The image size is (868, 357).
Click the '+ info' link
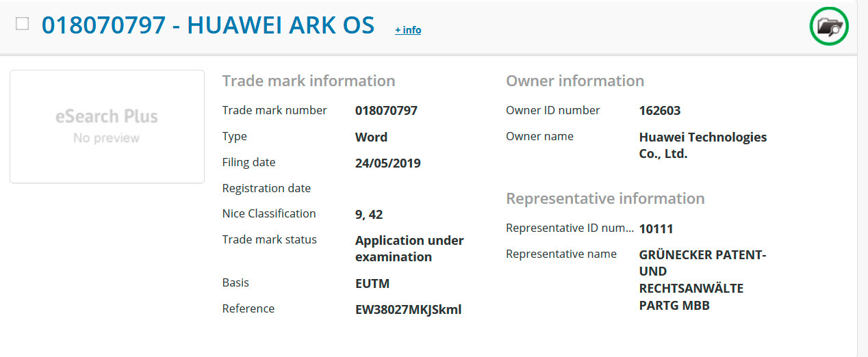(408, 30)
